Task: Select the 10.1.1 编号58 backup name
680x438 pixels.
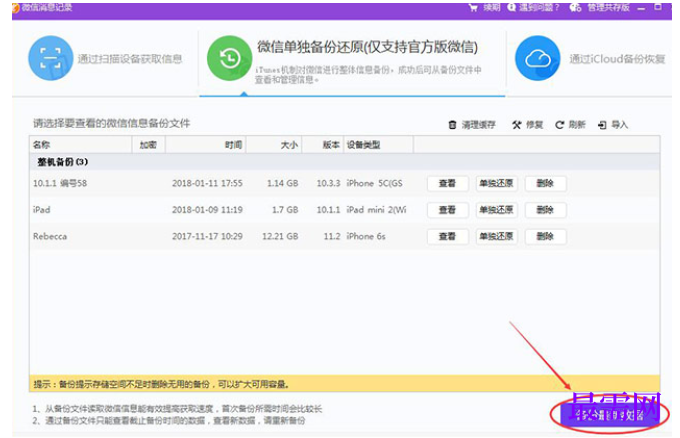Action: [60, 183]
